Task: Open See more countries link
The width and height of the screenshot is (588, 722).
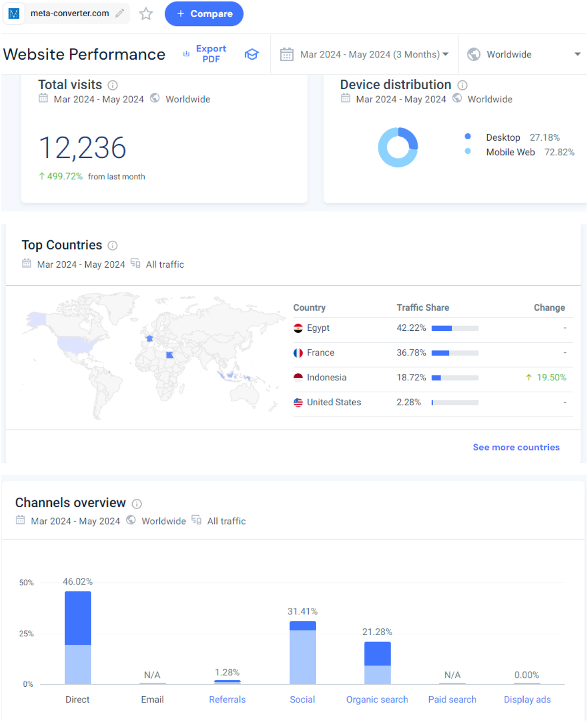Action: click(516, 447)
